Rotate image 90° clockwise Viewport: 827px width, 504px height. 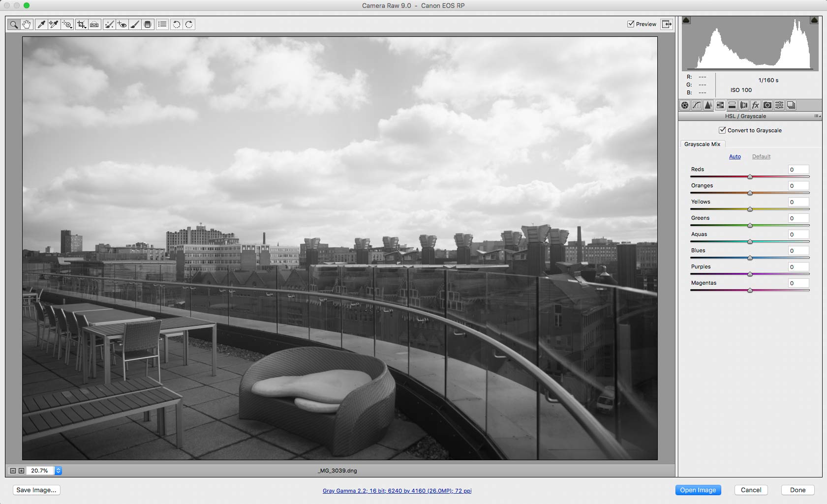pos(189,24)
